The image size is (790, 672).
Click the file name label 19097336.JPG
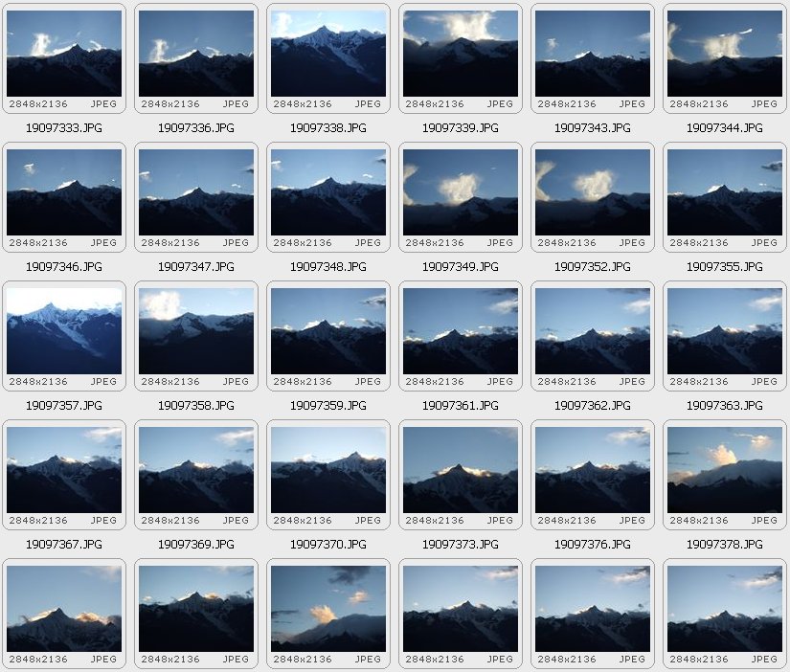[x=196, y=128]
